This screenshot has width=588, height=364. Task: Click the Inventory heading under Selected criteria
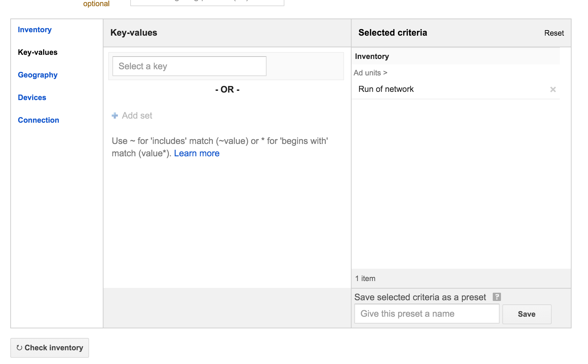[372, 57]
